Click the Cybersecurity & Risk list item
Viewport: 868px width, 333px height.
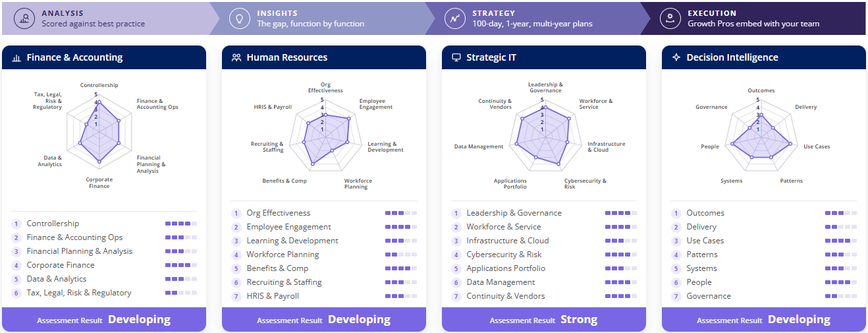tap(504, 255)
